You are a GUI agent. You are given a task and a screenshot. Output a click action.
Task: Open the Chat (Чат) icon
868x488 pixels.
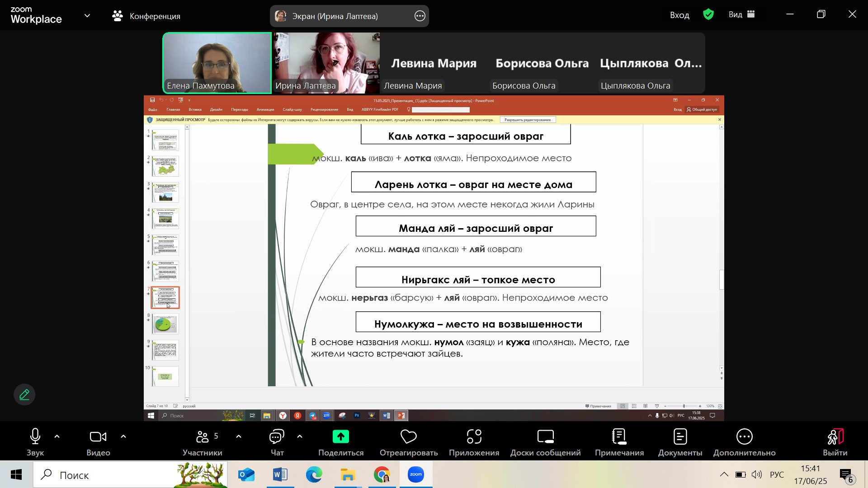click(x=277, y=436)
